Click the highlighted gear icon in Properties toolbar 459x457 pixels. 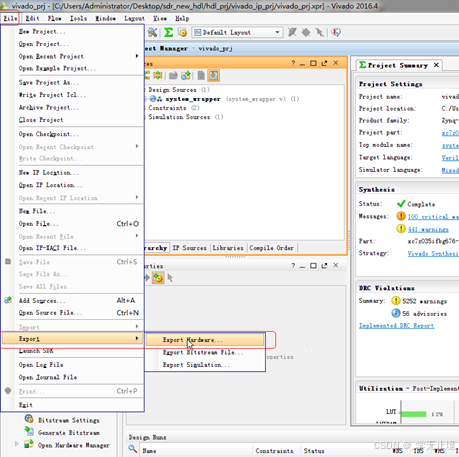[x=158, y=277]
